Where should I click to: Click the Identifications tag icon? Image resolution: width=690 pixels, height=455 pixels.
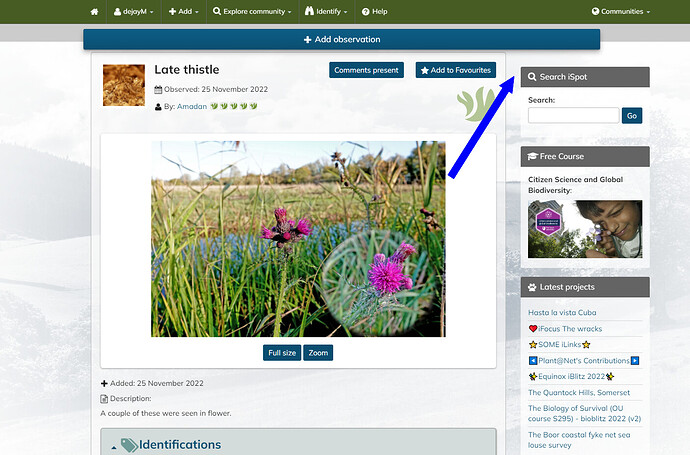tap(128, 445)
